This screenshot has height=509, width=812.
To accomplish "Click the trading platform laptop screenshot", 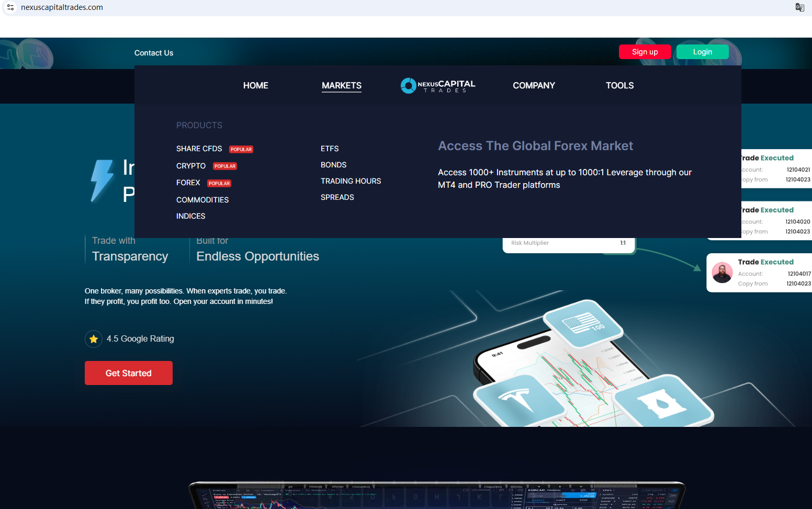I will [x=437, y=495].
